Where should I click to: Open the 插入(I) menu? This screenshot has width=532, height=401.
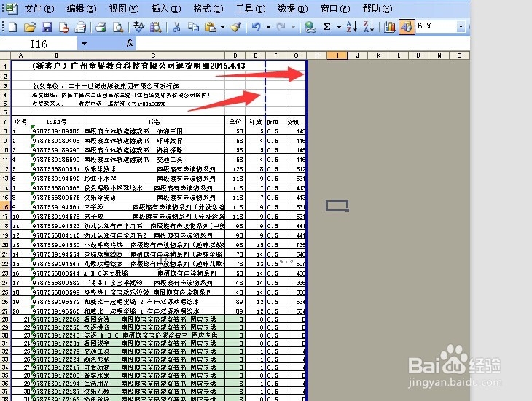click(165, 8)
